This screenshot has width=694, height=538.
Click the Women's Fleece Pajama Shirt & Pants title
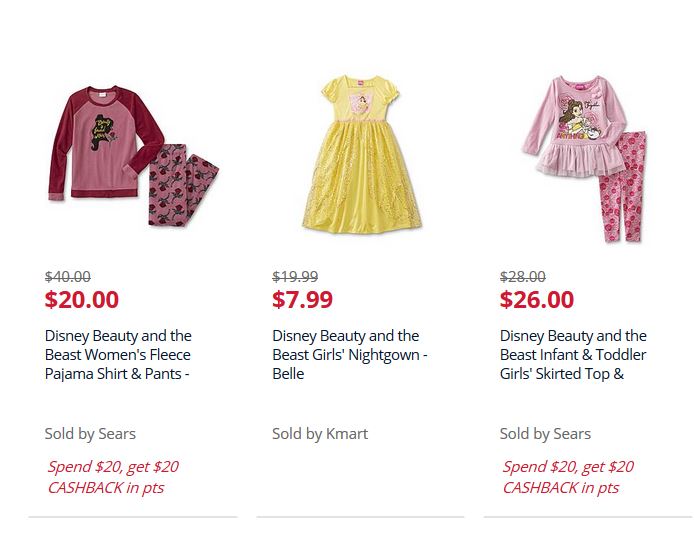tap(118, 355)
